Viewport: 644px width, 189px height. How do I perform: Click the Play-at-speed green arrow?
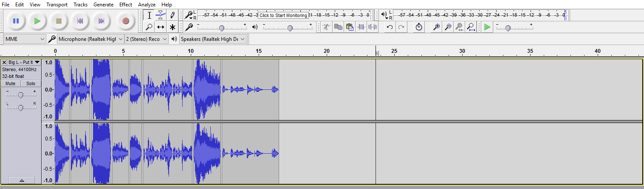pos(487,27)
